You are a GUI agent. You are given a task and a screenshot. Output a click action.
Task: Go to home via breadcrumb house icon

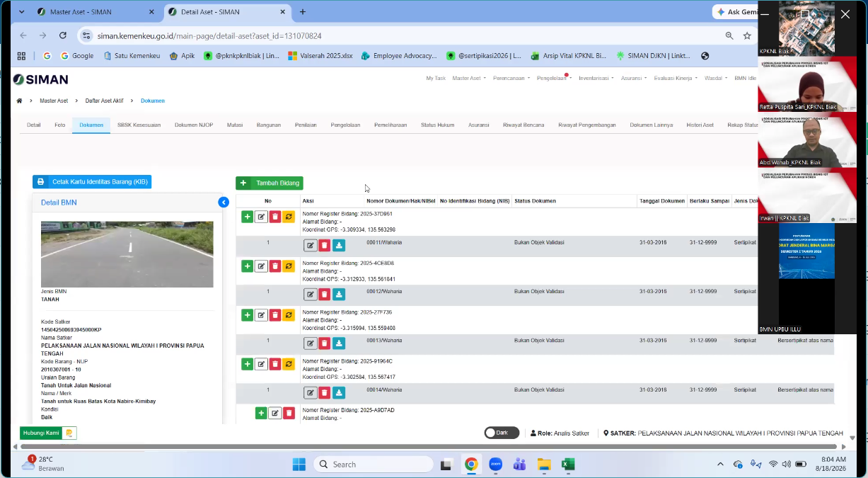[19, 101]
